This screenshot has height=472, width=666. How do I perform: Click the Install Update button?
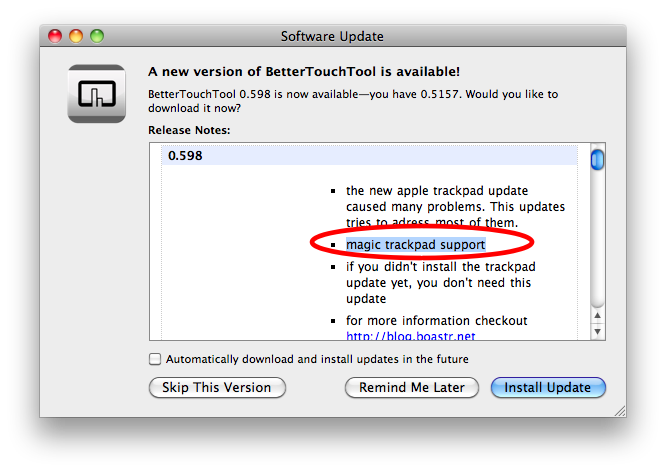[x=548, y=387]
